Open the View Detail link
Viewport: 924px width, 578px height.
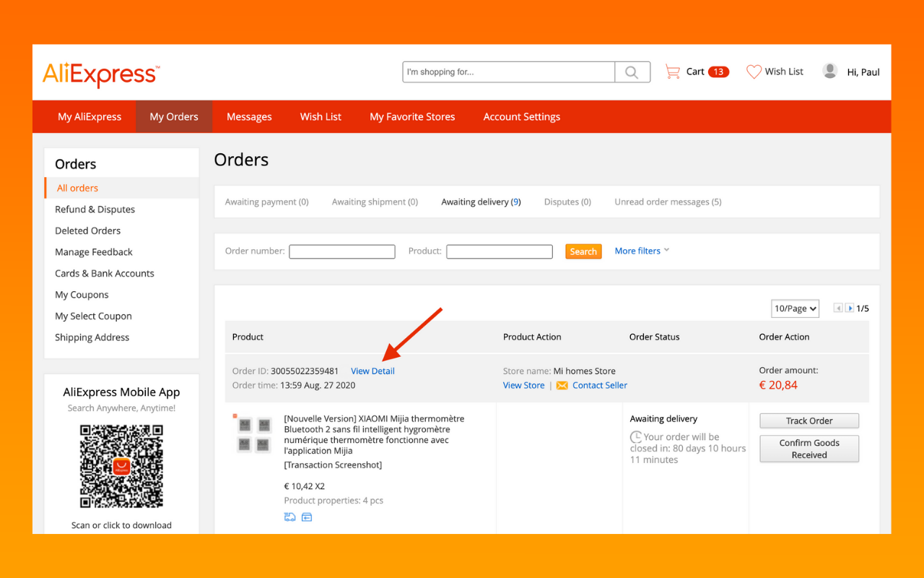click(x=372, y=371)
